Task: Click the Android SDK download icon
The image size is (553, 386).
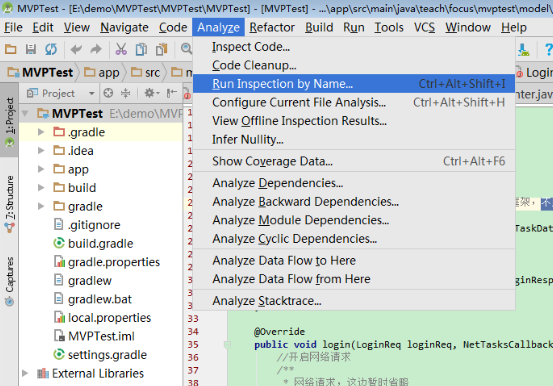Action: pos(523,50)
